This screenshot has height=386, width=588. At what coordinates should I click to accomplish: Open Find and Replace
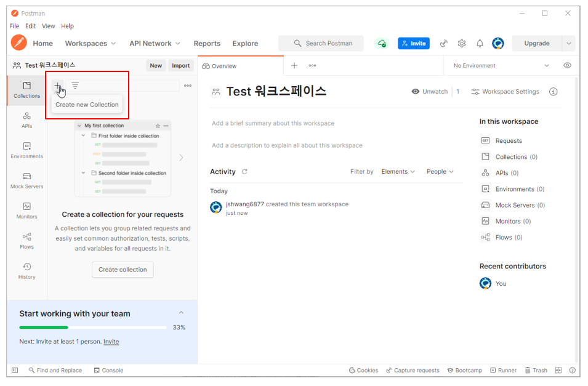pos(55,371)
